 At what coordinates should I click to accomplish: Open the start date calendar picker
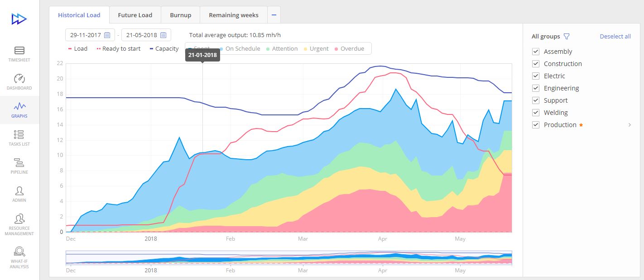point(107,34)
